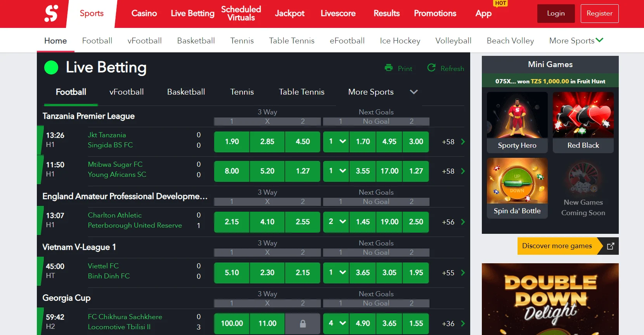This screenshot has height=335, width=644.
Task: Open the Spin da' Bottle mini game
Action: click(x=517, y=188)
